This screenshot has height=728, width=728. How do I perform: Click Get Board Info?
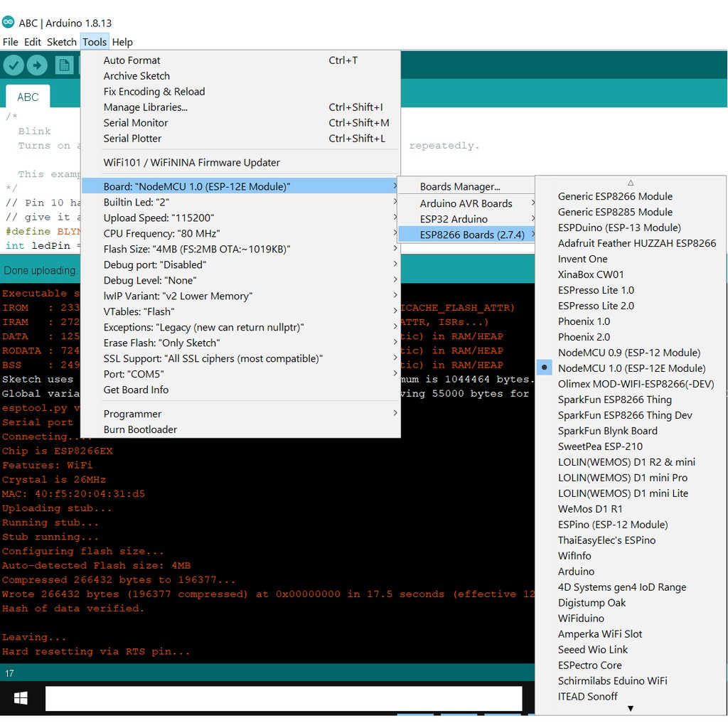point(136,390)
